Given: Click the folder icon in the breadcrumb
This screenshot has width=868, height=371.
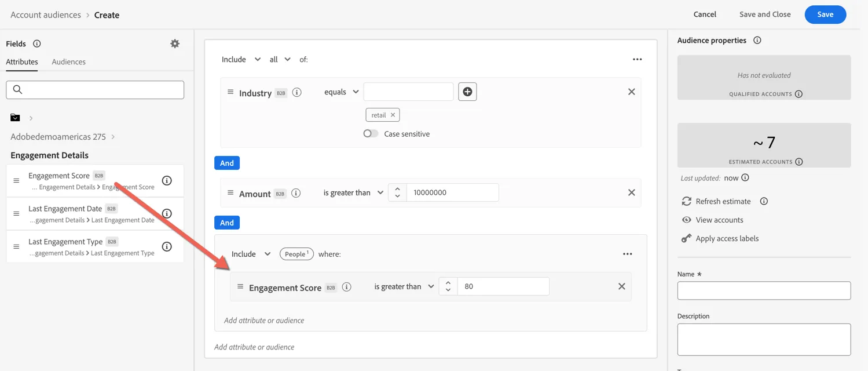Looking at the screenshot, I should pos(15,118).
